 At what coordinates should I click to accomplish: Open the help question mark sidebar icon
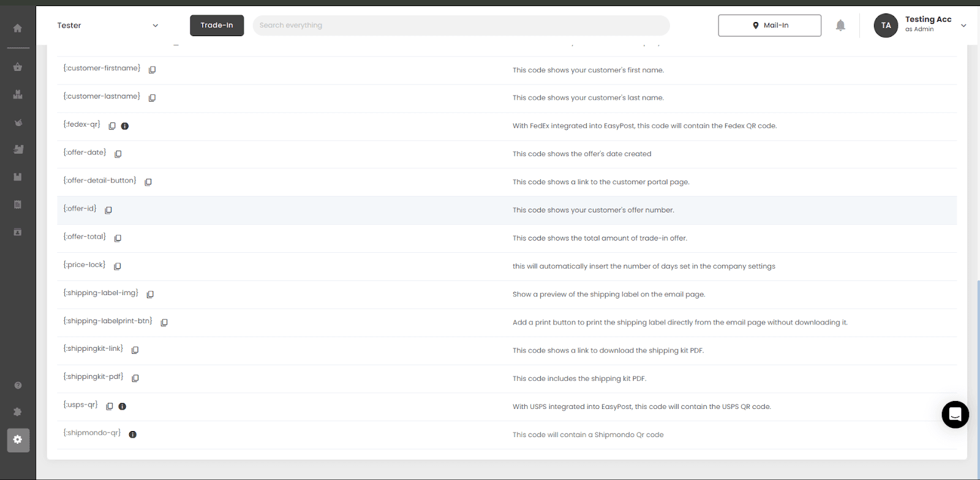18,385
